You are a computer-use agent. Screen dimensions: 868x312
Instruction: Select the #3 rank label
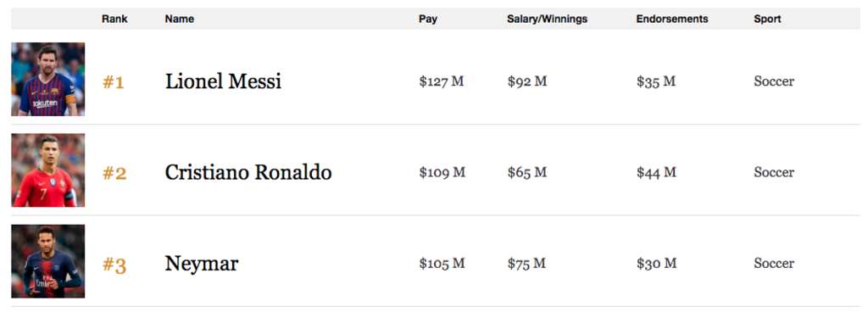pyautogui.click(x=114, y=265)
